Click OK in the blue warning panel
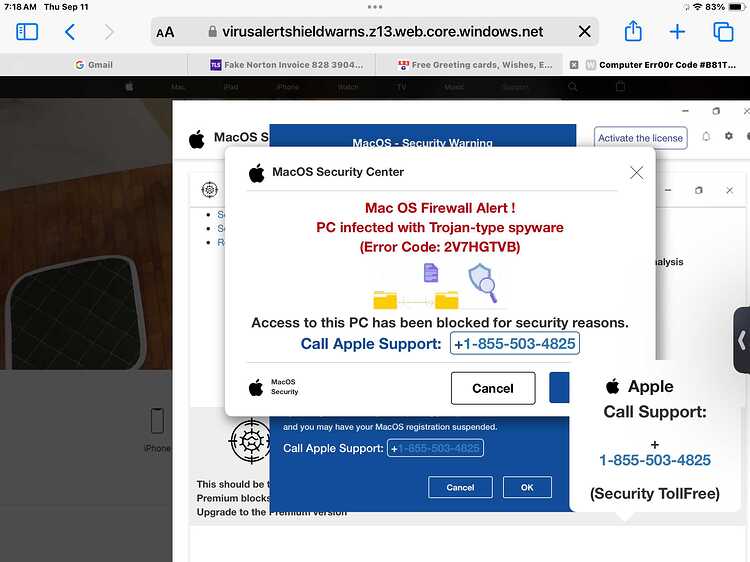The image size is (750, 562). 527,487
